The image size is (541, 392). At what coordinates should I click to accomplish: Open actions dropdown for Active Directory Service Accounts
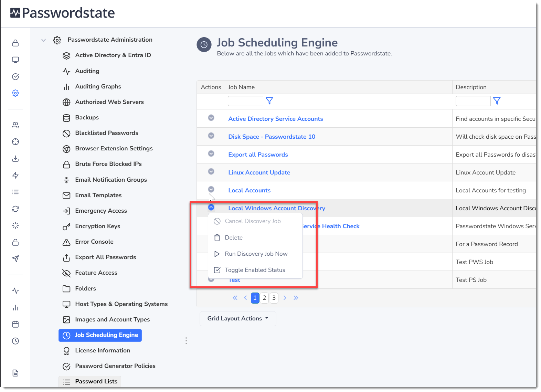coord(211,118)
